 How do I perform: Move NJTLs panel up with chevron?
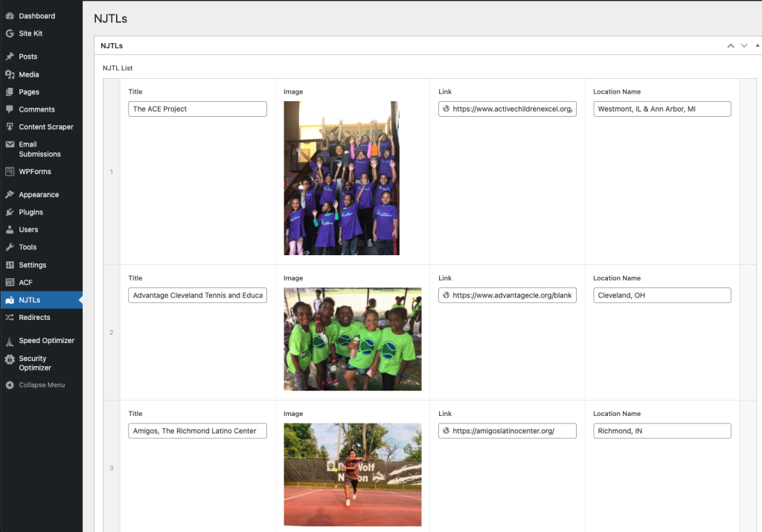[x=731, y=45]
